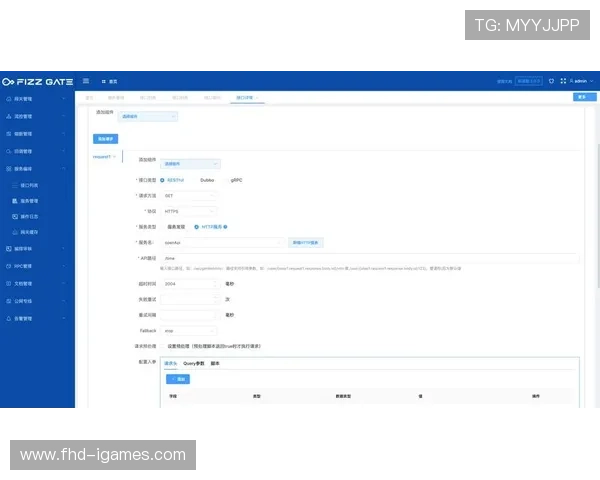600x480 pixels.
Task: Open 服务管理 in the sidebar
Action: point(38,201)
